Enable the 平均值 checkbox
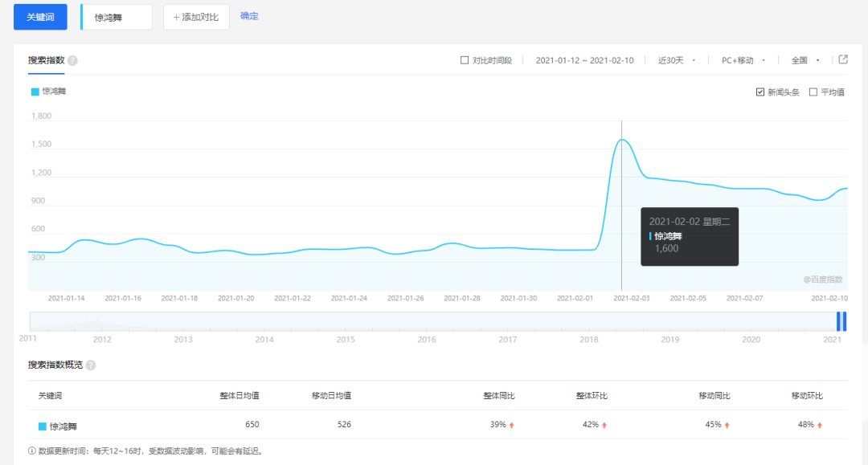This screenshot has width=868, height=465. pos(813,92)
